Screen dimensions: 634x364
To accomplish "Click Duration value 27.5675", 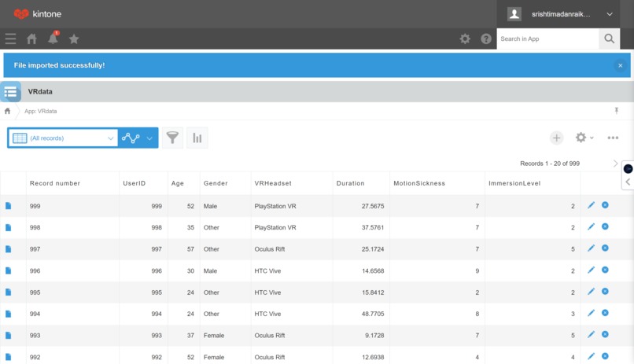I will pos(373,206).
